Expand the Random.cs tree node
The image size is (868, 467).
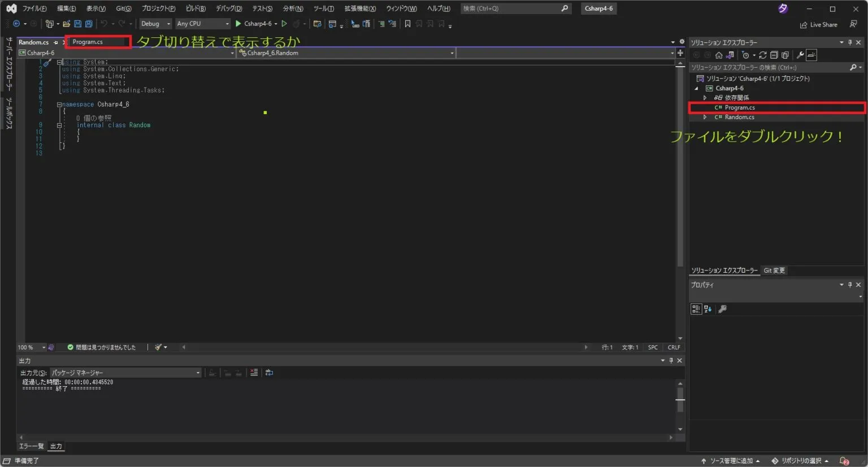705,117
